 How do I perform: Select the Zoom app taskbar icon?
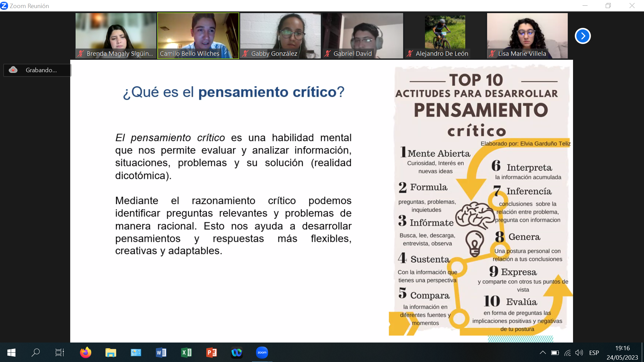pos(262,352)
